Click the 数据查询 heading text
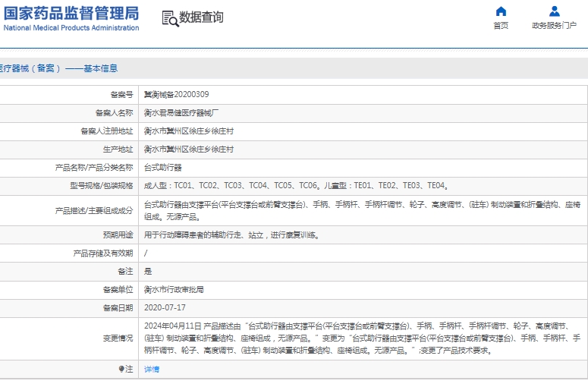Screen dimensions: 588x384 [x=201, y=17]
